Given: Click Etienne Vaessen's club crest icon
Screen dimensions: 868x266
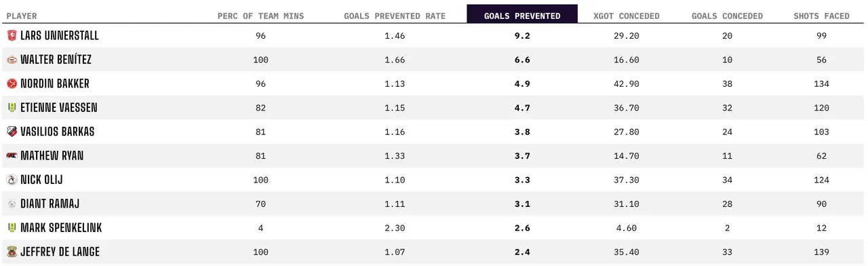Looking at the screenshot, I should pyautogui.click(x=12, y=108).
